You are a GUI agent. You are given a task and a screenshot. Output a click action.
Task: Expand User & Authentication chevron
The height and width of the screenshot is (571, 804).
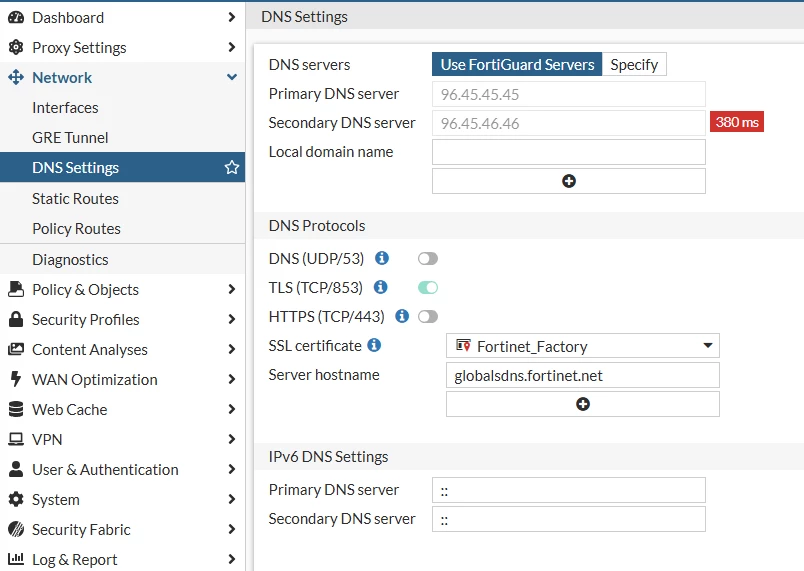[232, 469]
